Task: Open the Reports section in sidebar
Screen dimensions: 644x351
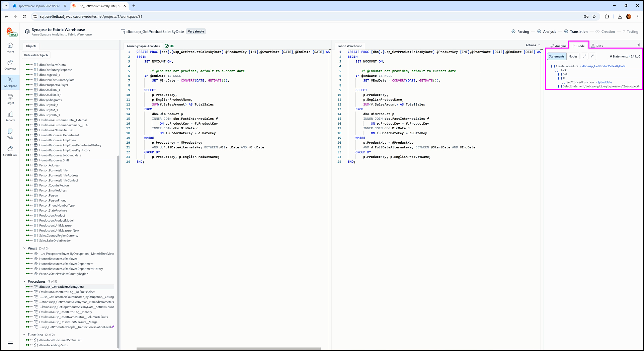Action: coord(10,116)
